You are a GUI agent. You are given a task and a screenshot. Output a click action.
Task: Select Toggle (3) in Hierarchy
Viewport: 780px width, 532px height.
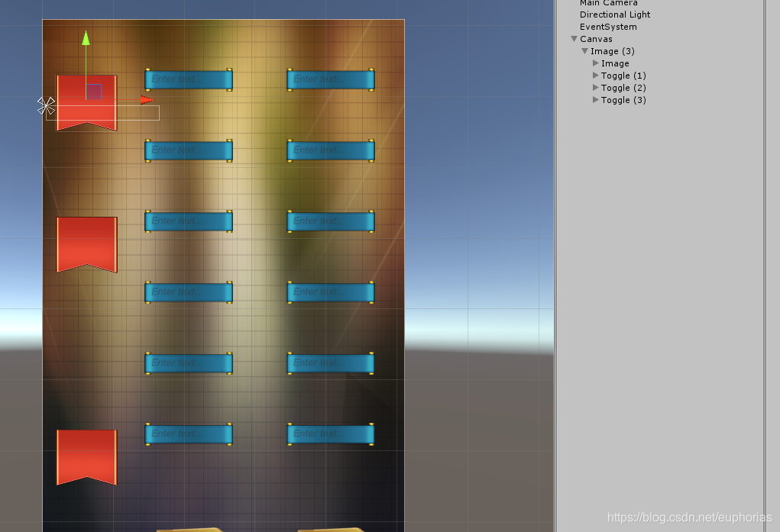tap(623, 100)
